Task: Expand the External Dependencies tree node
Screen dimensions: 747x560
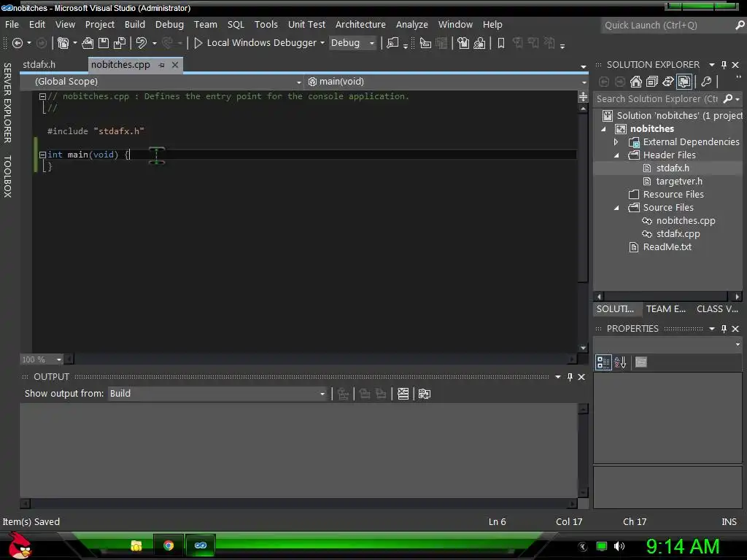Action: (616, 142)
